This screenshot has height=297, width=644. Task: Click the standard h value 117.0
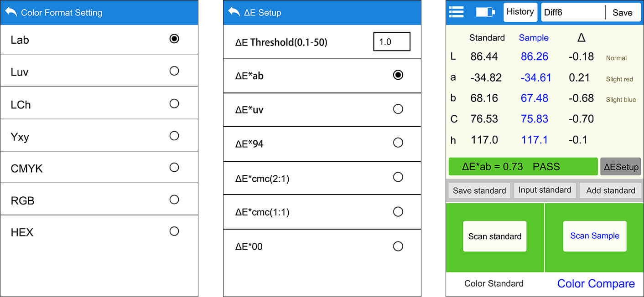click(484, 140)
